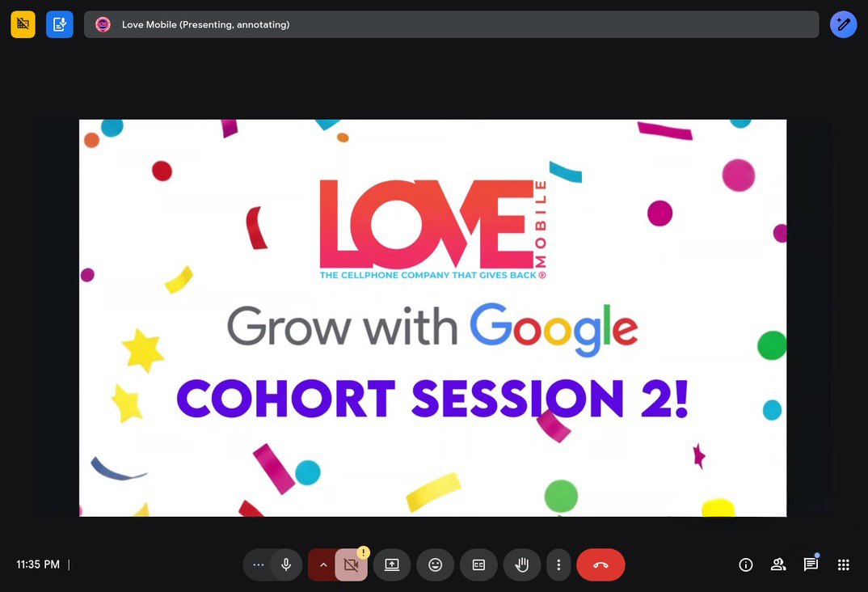This screenshot has height=592, width=868.
Task: View the camera warning badge
Action: tap(363, 552)
